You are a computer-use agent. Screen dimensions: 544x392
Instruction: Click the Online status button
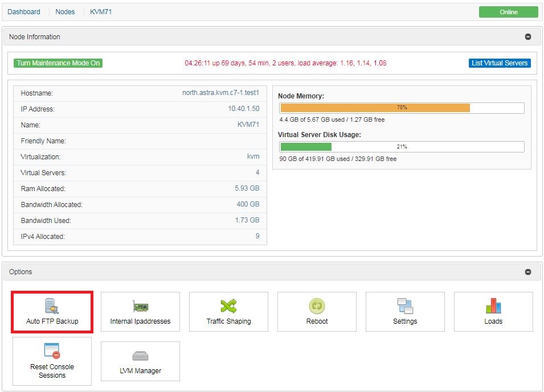click(508, 12)
